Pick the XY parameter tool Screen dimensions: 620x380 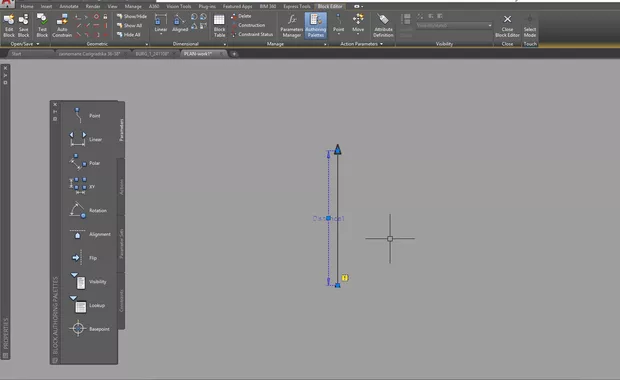(x=82, y=186)
